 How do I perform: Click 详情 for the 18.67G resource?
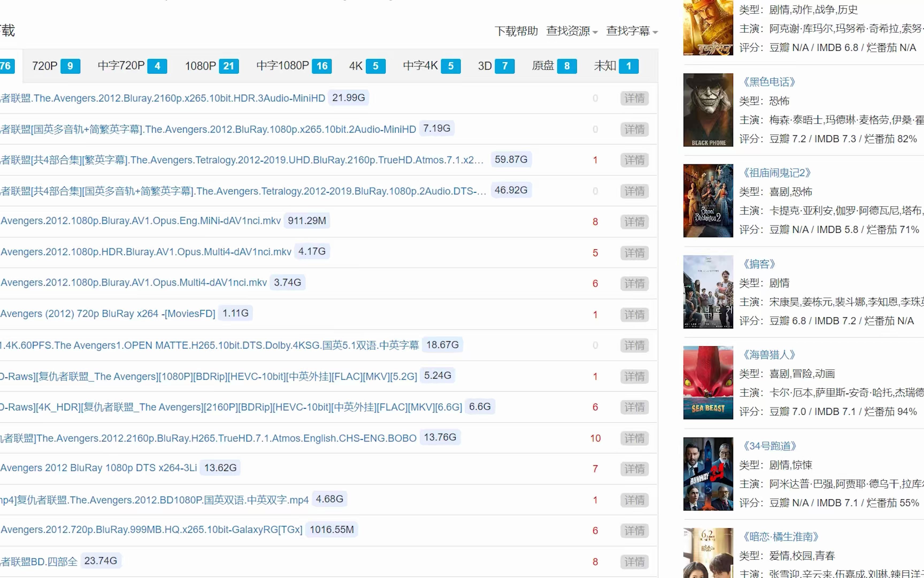point(634,345)
